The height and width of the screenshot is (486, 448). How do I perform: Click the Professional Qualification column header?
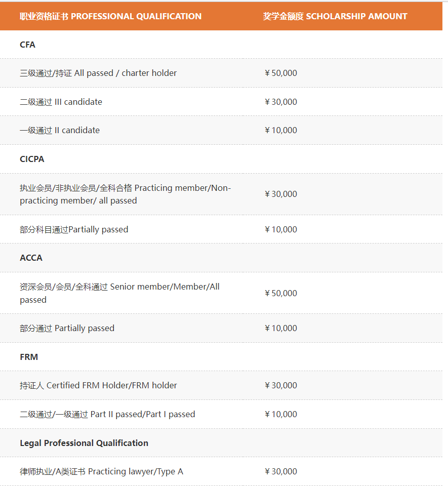[110, 16]
